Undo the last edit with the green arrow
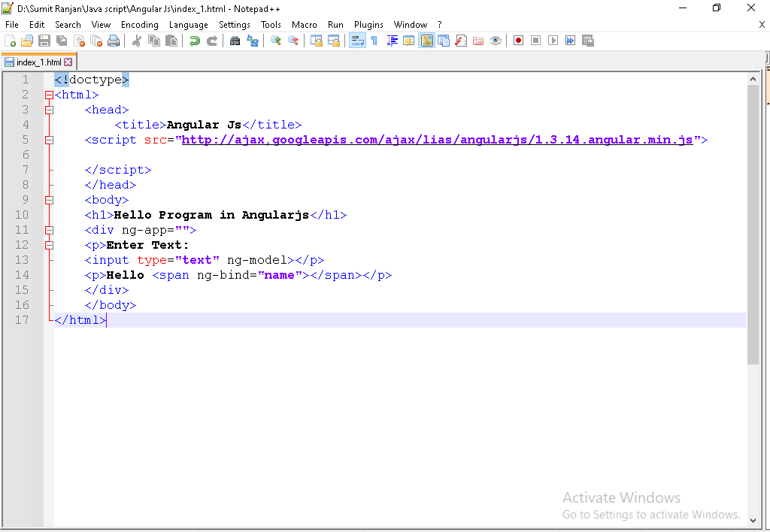Screen dimensions: 770x532 [x=195, y=41]
